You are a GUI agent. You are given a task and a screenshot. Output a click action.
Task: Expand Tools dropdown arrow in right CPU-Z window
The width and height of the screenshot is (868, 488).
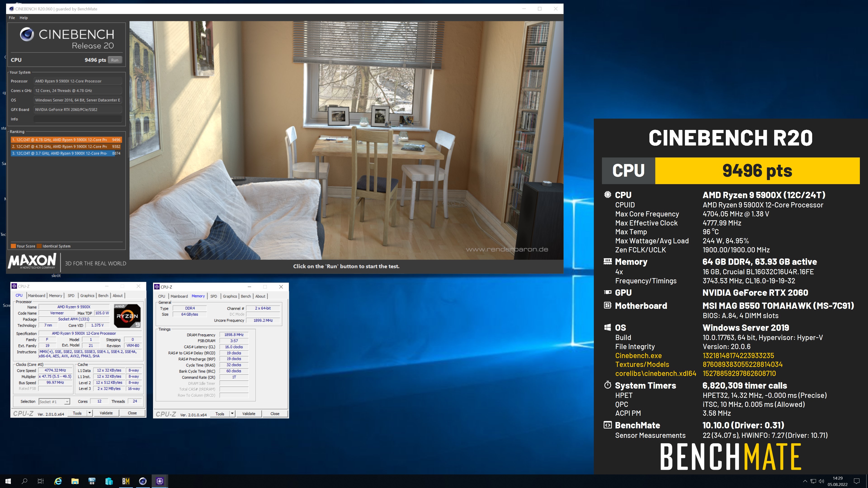[232, 414]
